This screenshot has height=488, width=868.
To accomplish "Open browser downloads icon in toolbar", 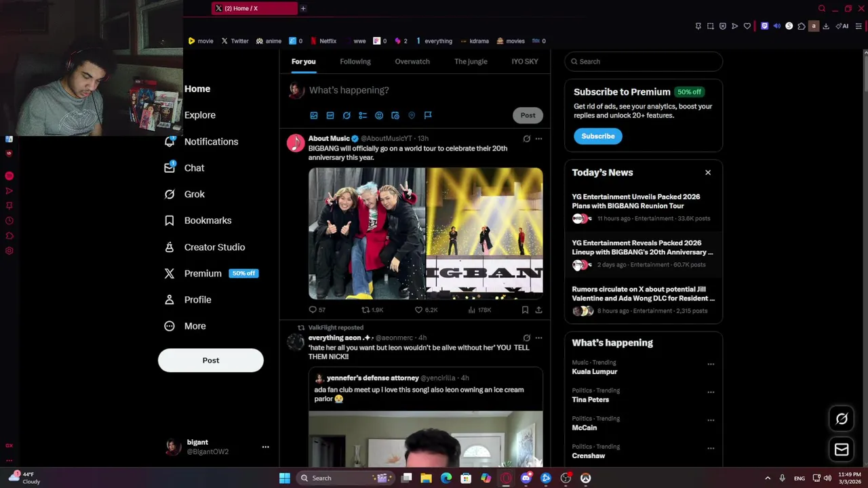I will [825, 26].
